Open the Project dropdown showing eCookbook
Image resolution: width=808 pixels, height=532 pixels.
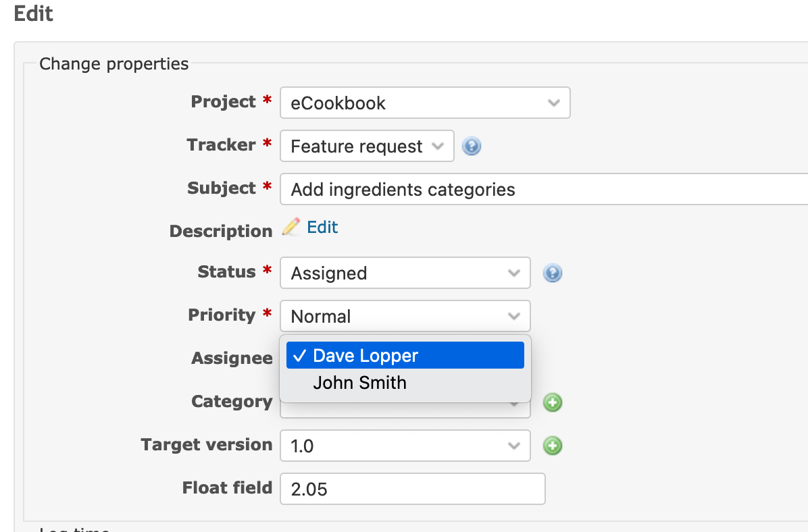pos(425,103)
